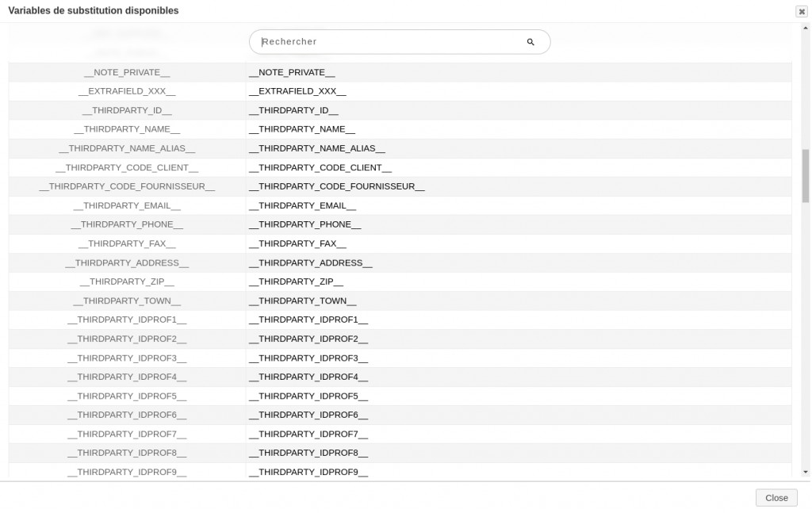Click the search magnifier icon
This screenshot has height=513, width=812.
click(530, 42)
